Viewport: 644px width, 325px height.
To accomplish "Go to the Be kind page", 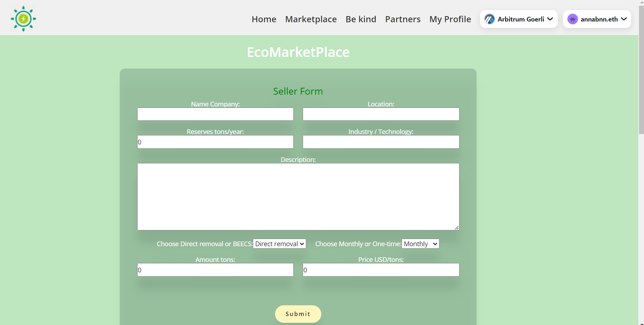I will pos(361,19).
